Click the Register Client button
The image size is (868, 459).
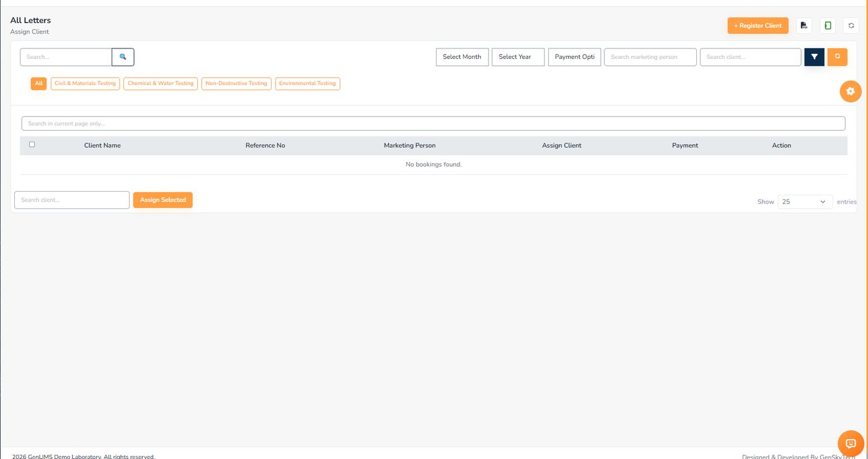pos(758,25)
